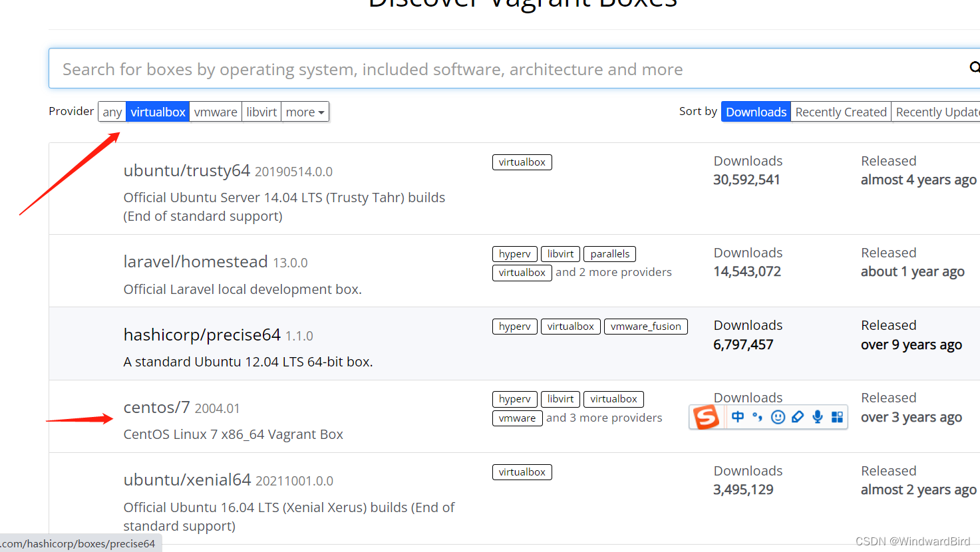Click 'almost 2 years ago' release date
This screenshot has height=552, width=980.
point(919,489)
